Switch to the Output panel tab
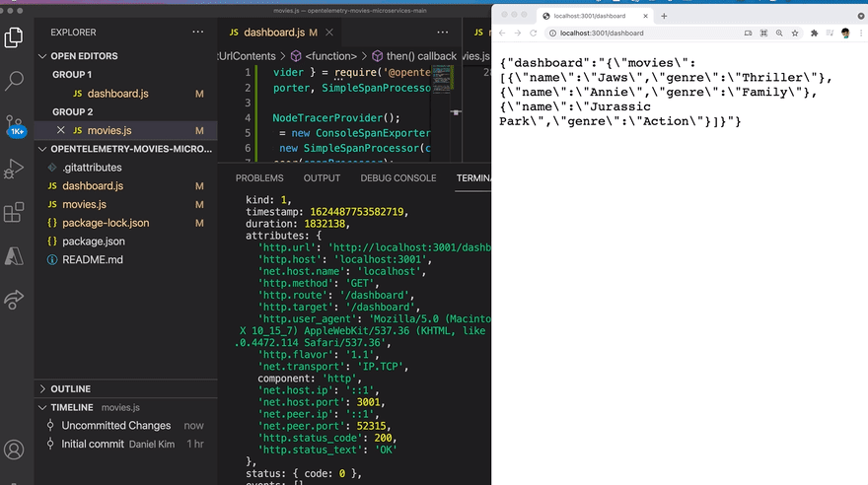The height and width of the screenshot is (485, 868). 322,178
